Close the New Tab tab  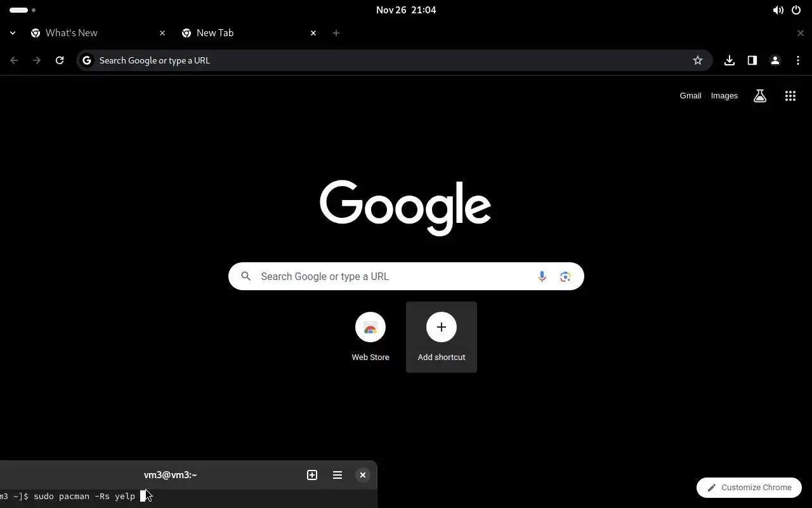[313, 33]
